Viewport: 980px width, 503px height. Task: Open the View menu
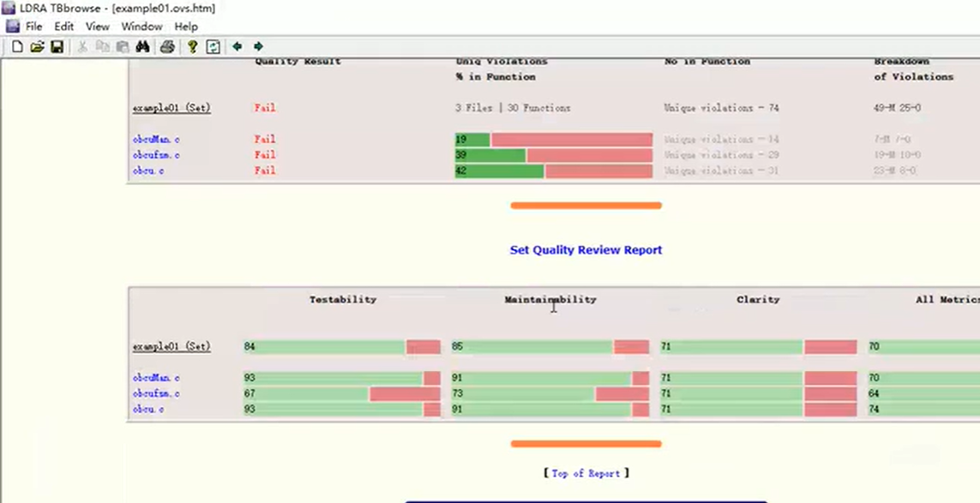point(97,27)
